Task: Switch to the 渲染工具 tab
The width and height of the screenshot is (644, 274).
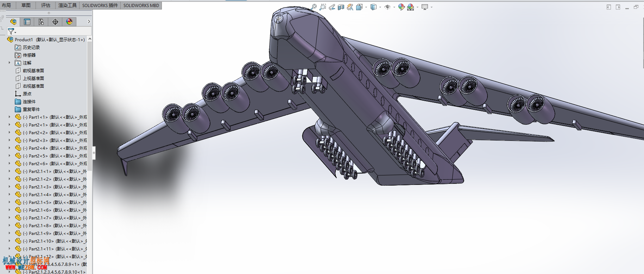Action: [68, 5]
